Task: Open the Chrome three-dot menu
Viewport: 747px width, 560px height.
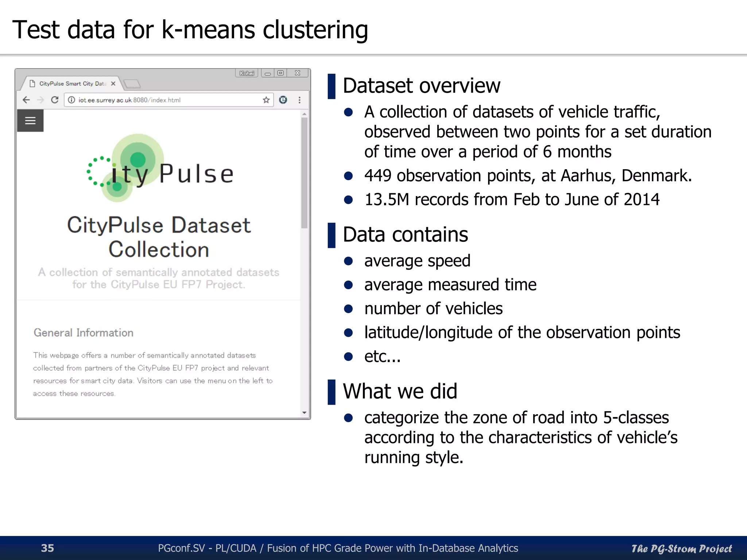Action: click(299, 100)
